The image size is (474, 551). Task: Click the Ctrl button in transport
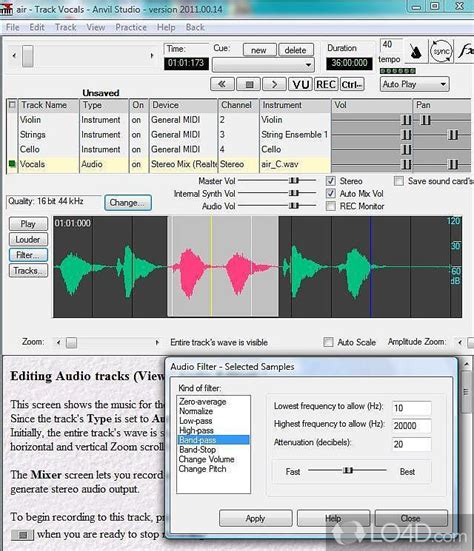[x=352, y=84]
